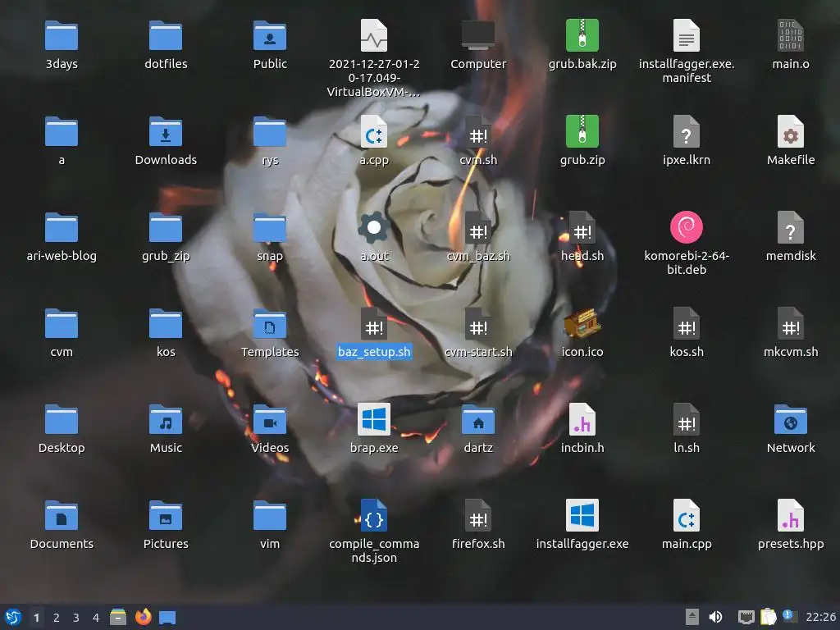Select the grub.zip archive

582,132
